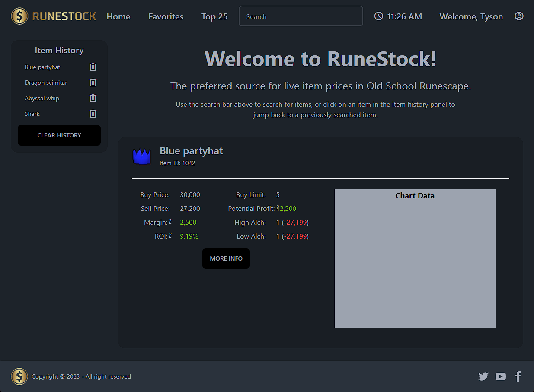Select Blue partyhat in item history
This screenshot has height=392, width=534.
tap(42, 67)
